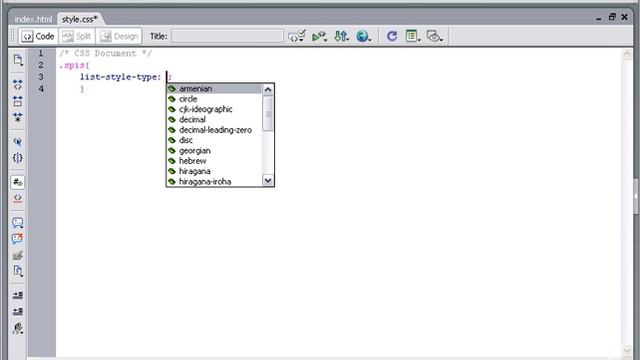Choose armenian from the code hint list

(214, 89)
